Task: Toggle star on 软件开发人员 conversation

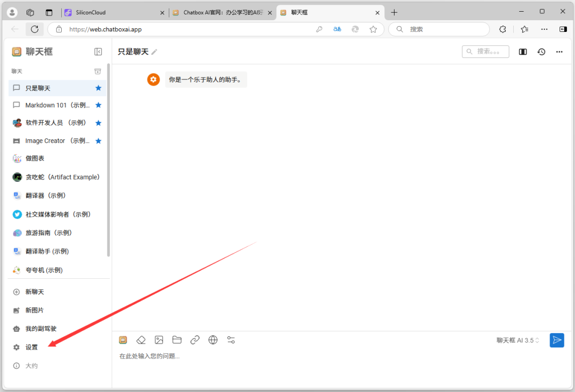Action: (x=98, y=123)
